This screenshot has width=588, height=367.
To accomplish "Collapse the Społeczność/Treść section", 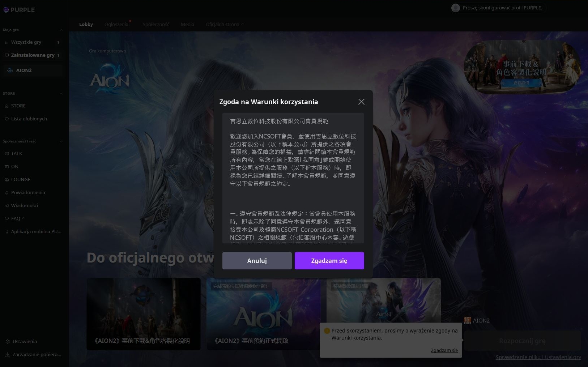I will pos(61,141).
